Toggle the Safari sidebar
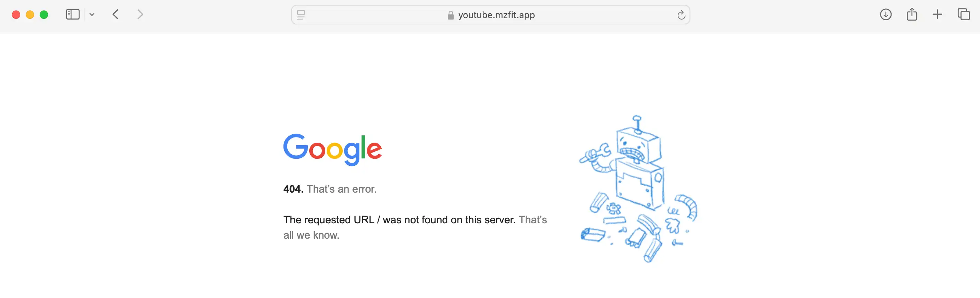The width and height of the screenshot is (980, 298). click(72, 14)
